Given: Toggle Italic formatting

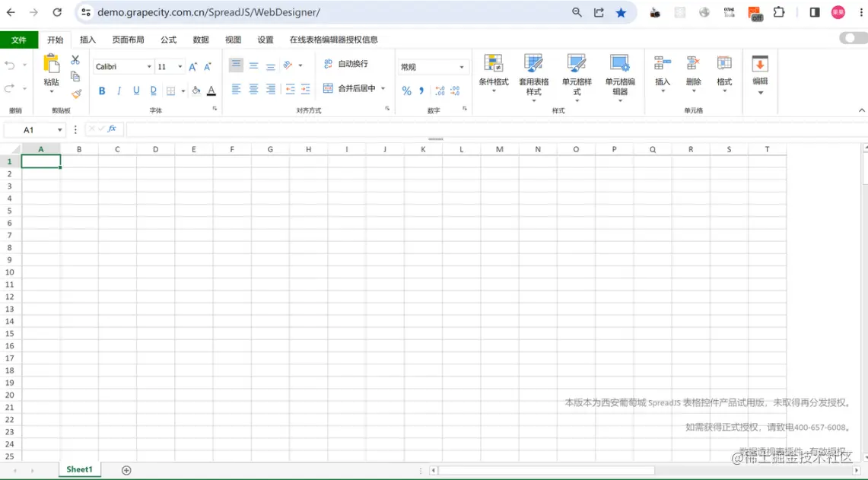Looking at the screenshot, I should coord(119,91).
